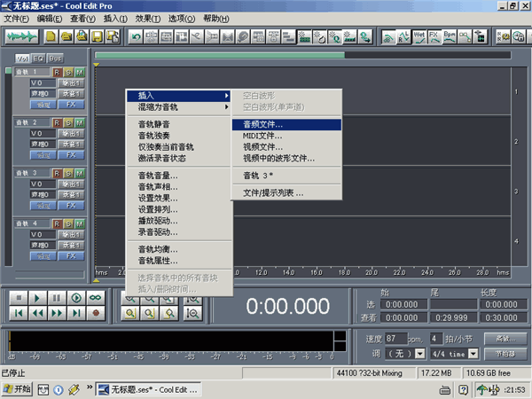Solo track 2 with S button
Screen dimensions: 532x399
(x=68, y=121)
